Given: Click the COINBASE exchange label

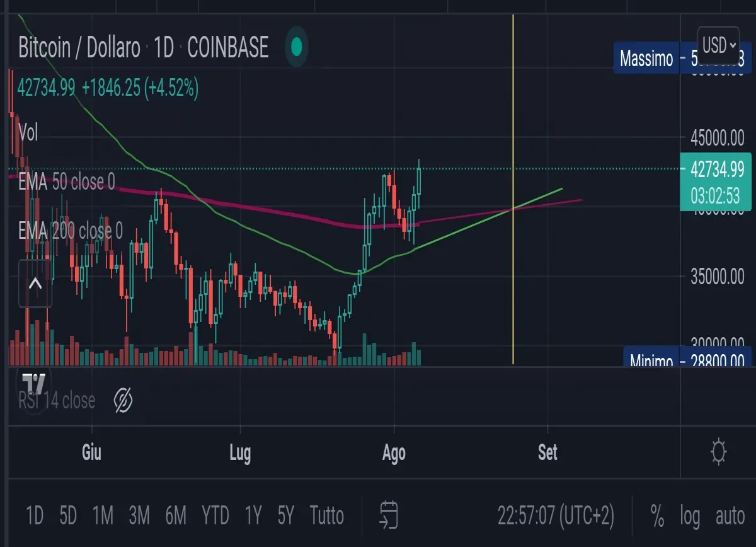Looking at the screenshot, I should click(x=228, y=47).
